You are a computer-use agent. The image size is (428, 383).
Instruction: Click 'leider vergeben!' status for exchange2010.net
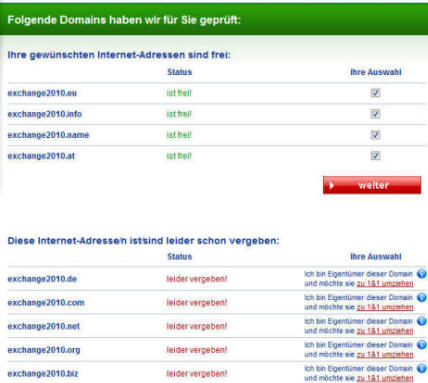197,326
